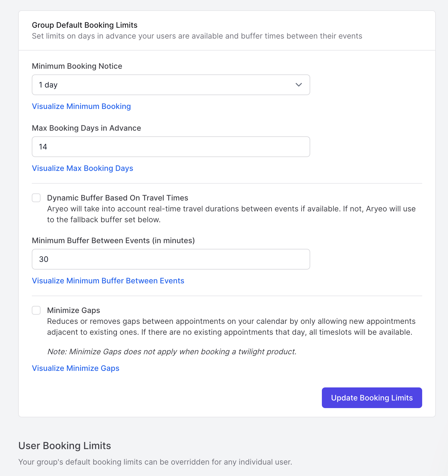This screenshot has width=448, height=476.
Task: Click the chevron arrow beside "1 day"
Action: coord(298,85)
